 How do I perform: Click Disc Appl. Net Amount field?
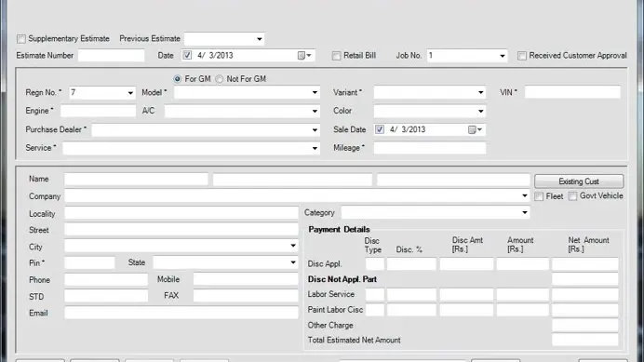(584, 263)
